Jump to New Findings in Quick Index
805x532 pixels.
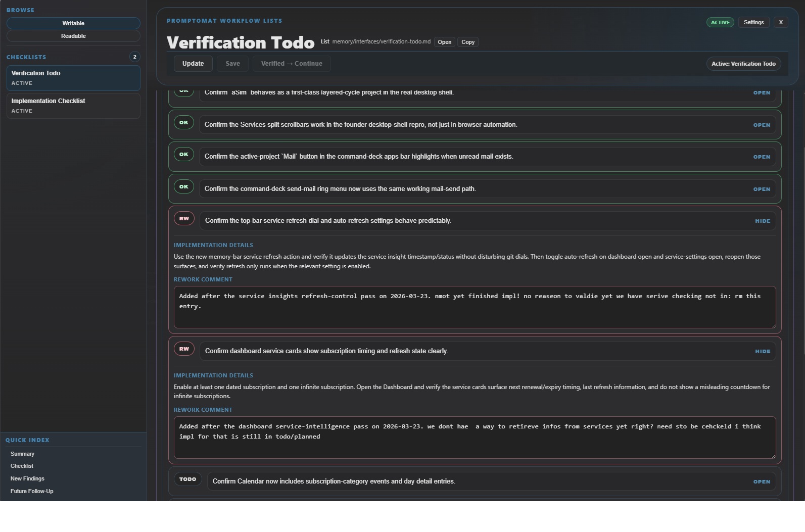click(27, 478)
